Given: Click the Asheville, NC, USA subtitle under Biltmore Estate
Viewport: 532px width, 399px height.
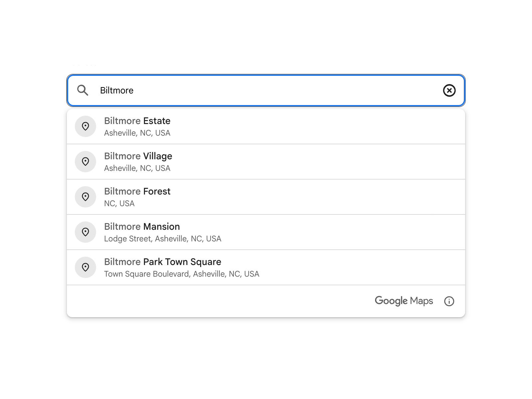Looking at the screenshot, I should point(137,133).
